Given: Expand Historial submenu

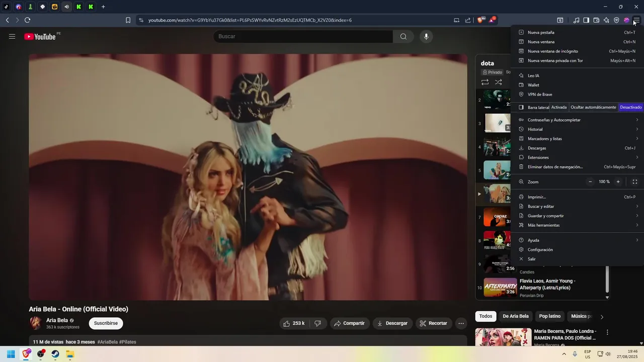Looking at the screenshot, I should (x=577, y=129).
